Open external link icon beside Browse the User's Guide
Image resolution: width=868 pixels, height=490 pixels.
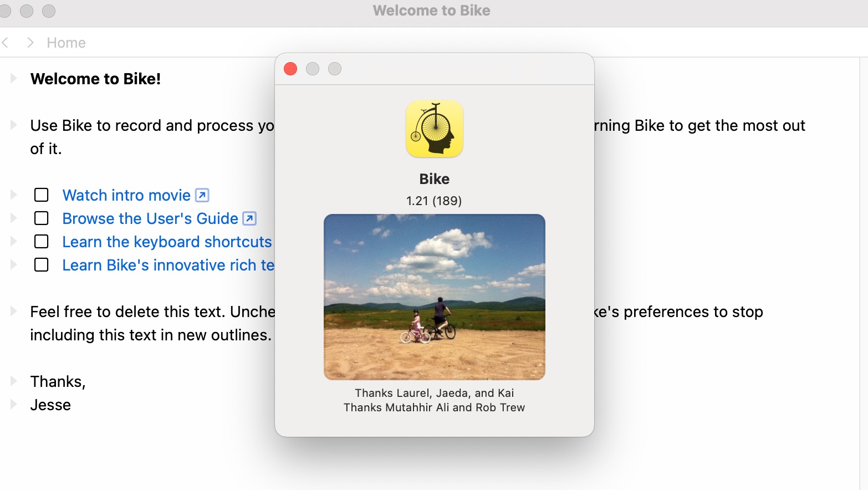pyautogui.click(x=250, y=218)
